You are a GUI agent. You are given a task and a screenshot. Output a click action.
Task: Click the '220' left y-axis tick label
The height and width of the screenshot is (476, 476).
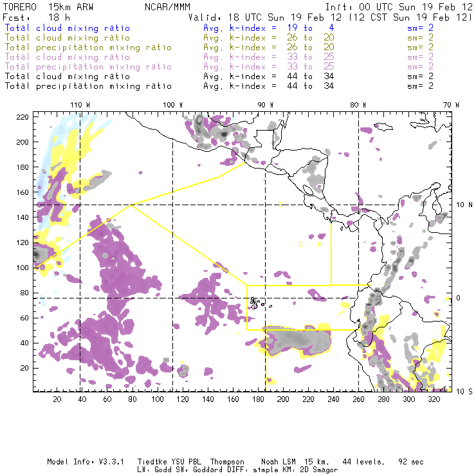(x=23, y=117)
